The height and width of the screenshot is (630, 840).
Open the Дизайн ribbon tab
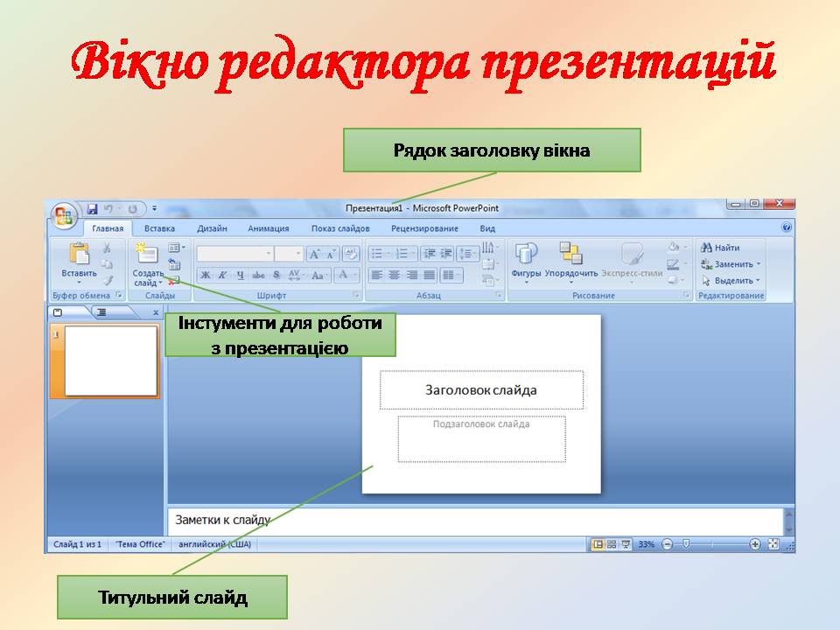(x=212, y=228)
